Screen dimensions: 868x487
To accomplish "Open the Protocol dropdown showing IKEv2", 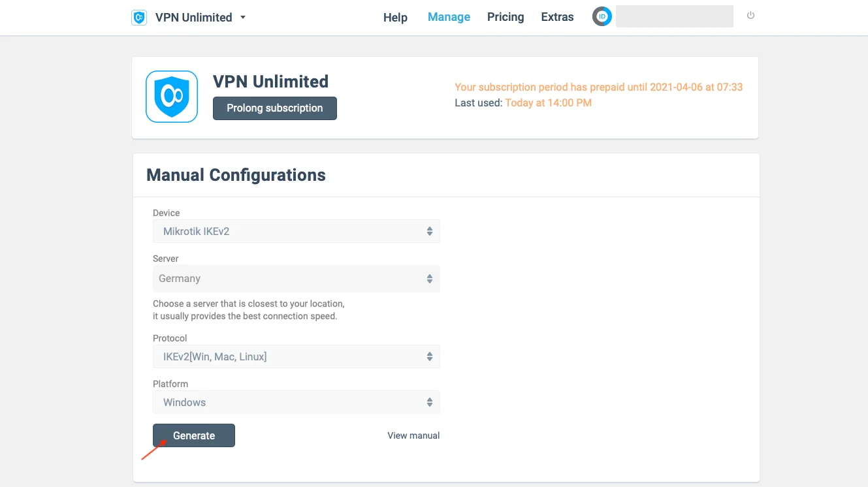I will (297, 356).
